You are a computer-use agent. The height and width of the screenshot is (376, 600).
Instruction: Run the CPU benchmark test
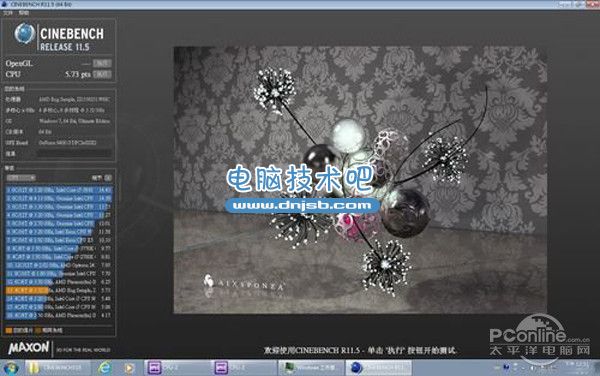[102, 74]
